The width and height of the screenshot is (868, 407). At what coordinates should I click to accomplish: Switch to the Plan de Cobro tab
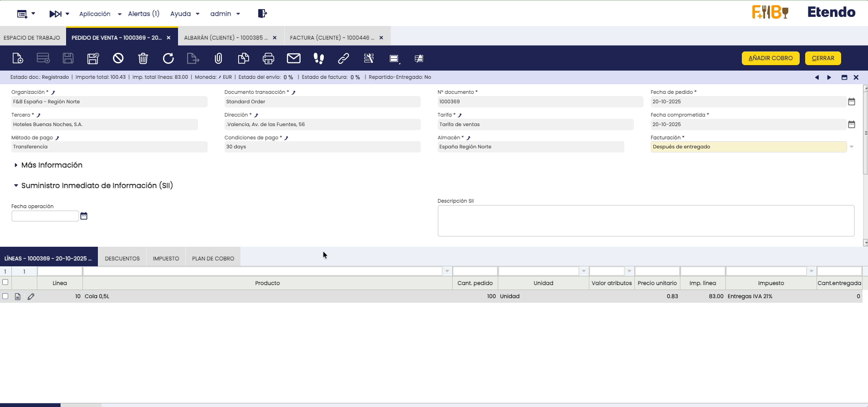[x=213, y=259]
